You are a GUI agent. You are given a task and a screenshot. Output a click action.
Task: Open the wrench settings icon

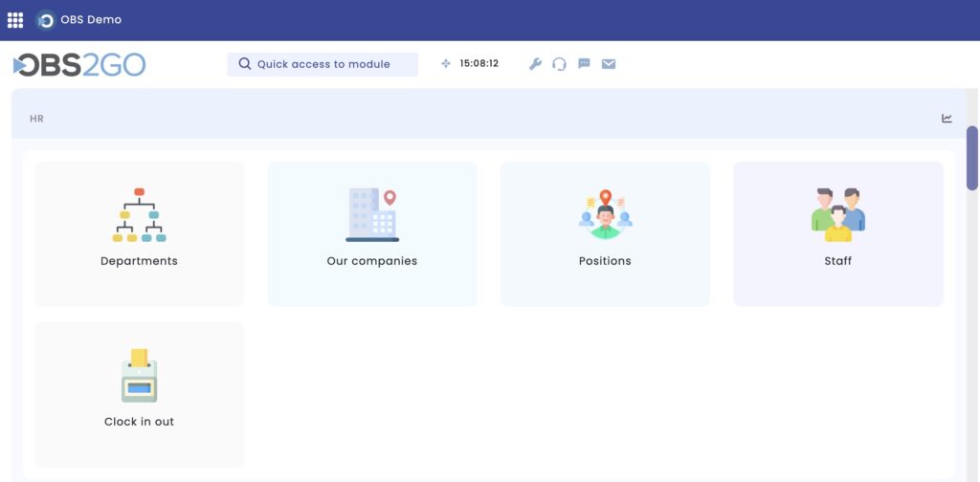tap(535, 64)
